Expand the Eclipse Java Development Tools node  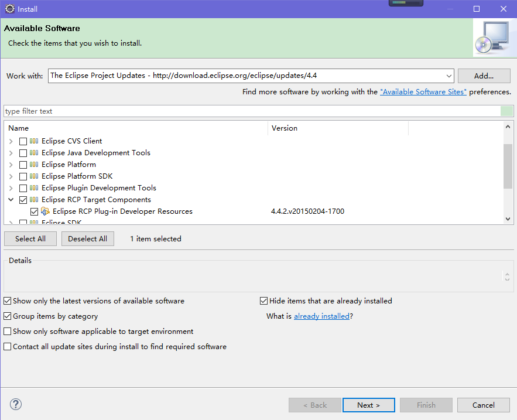tap(11, 153)
